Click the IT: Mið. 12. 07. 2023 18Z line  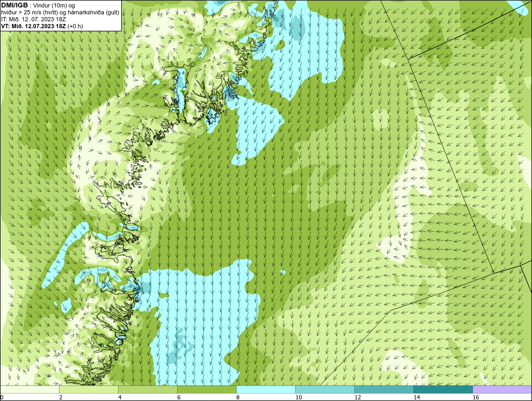click(x=33, y=19)
